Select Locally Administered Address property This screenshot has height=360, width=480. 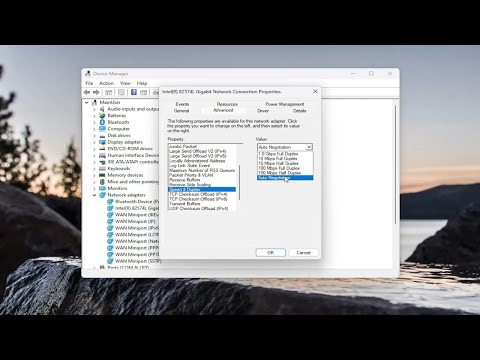tap(202, 161)
